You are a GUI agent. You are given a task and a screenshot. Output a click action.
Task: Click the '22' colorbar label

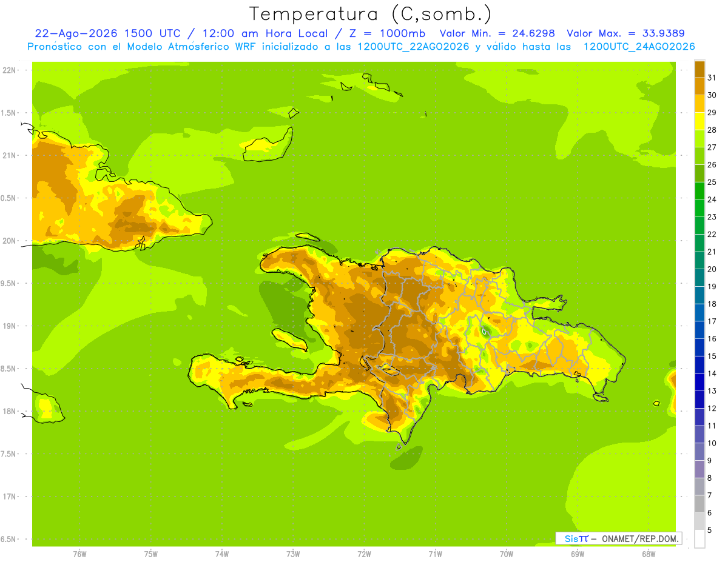[712, 234]
